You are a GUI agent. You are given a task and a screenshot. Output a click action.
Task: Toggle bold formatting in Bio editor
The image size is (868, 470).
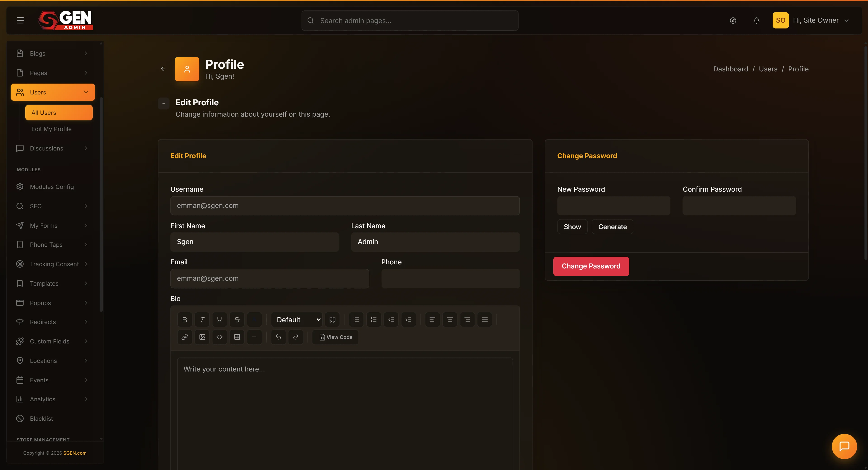[x=185, y=320]
